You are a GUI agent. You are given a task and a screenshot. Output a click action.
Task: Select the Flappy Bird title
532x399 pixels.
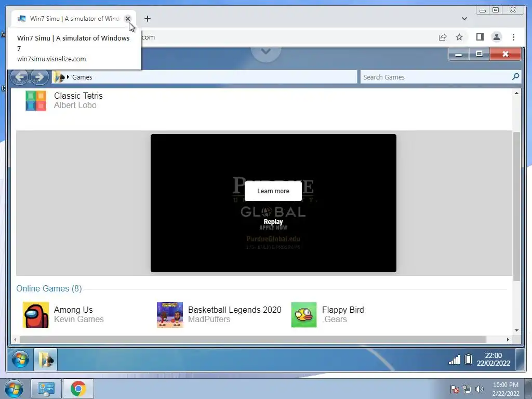[343, 310]
